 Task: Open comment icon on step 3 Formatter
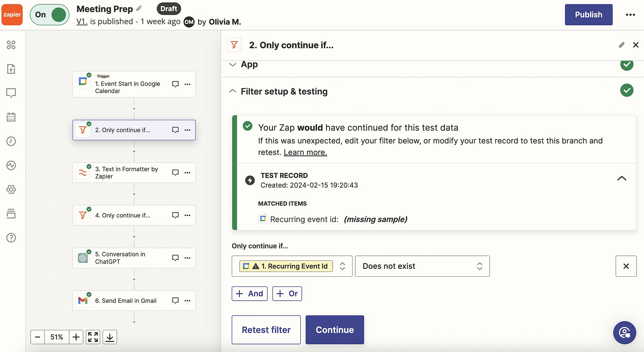click(175, 173)
